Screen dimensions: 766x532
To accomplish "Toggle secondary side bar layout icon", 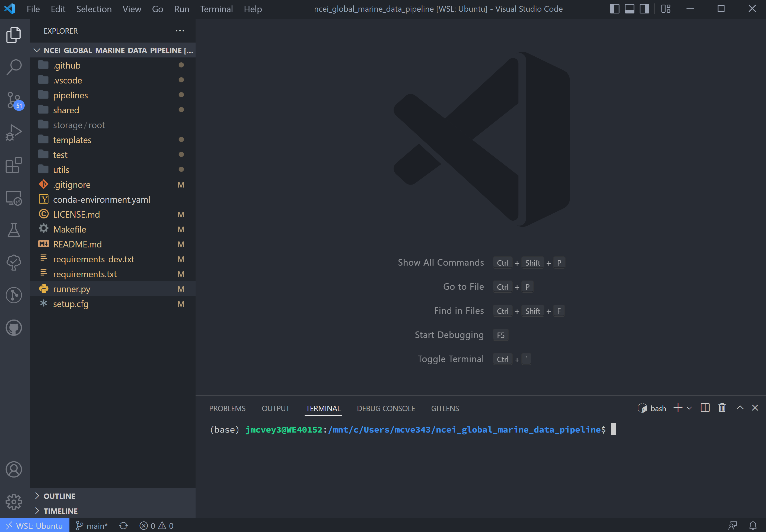I will coord(644,9).
